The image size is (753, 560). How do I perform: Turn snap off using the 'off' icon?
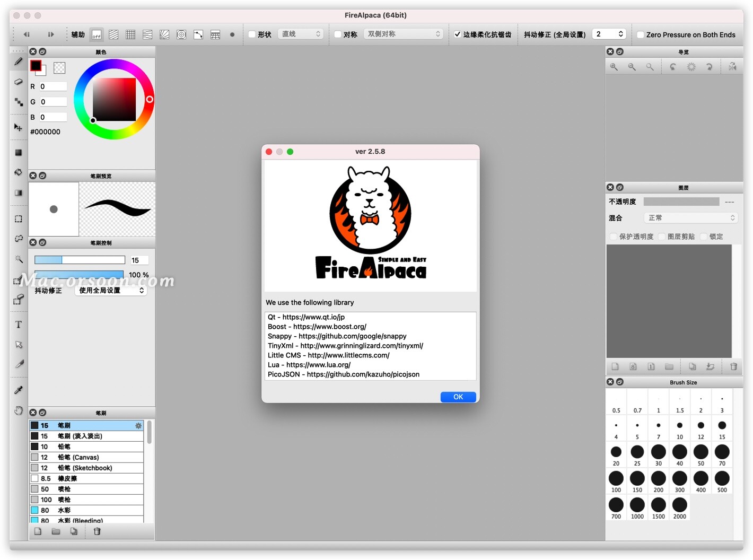[x=97, y=34]
